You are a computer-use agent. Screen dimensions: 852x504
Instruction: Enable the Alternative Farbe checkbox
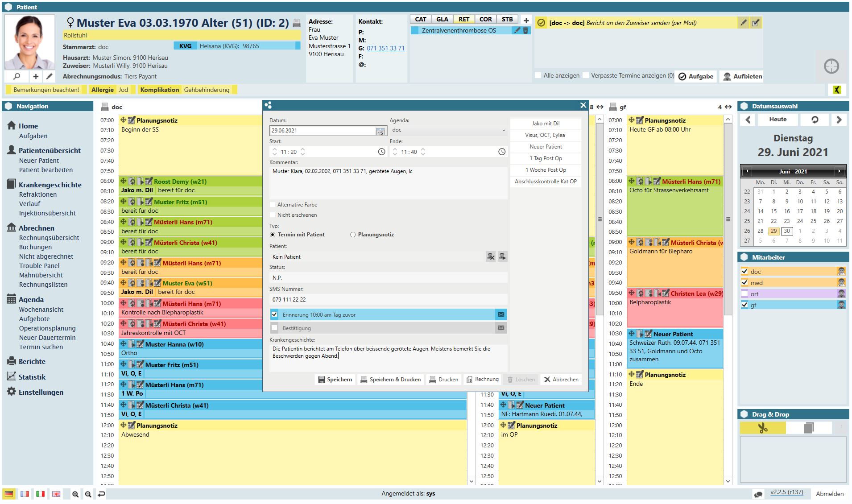(273, 205)
